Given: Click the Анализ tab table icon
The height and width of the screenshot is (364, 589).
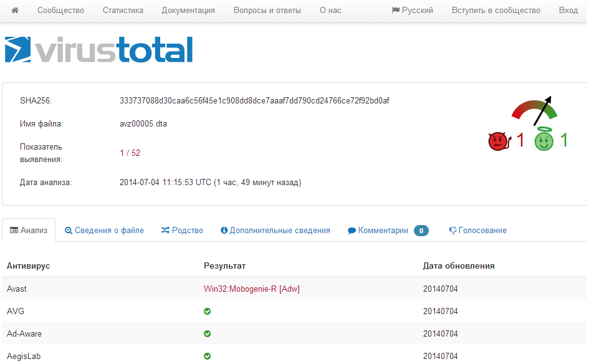Looking at the screenshot, I should (x=14, y=230).
